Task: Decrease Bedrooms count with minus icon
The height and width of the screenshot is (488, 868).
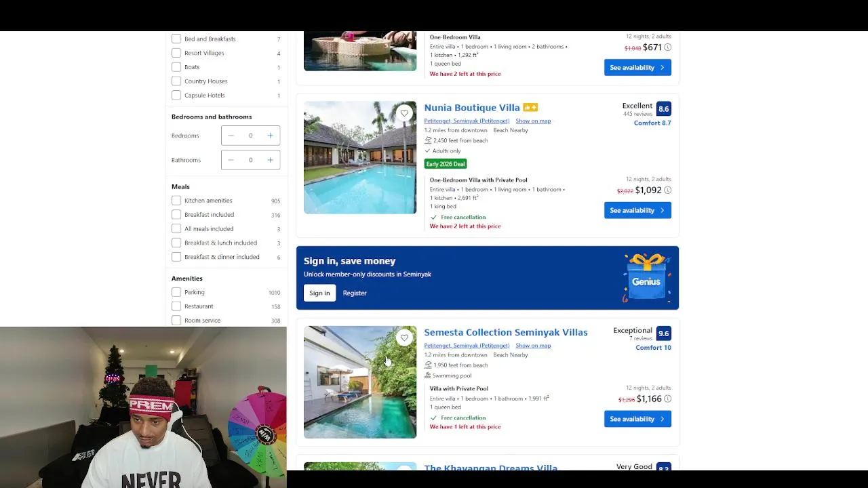Action: 231,136
